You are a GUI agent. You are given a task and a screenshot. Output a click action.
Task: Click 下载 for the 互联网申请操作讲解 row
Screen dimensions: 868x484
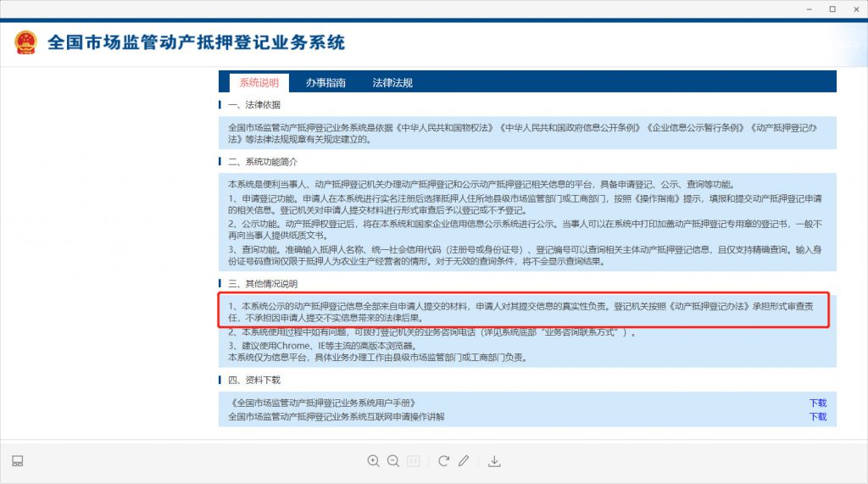click(818, 416)
